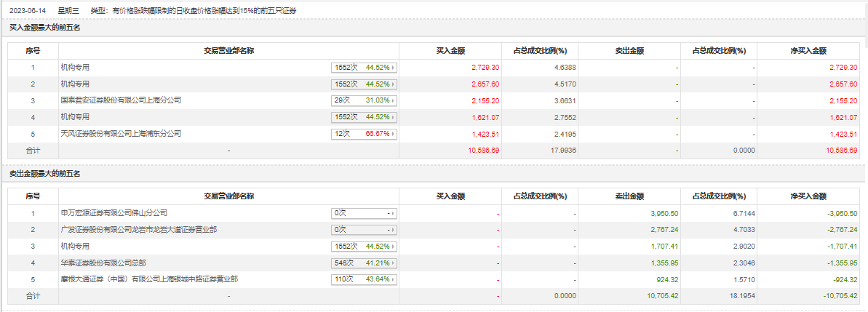Click the 卖出金额最大的前五名 section heading

[x=45, y=175]
